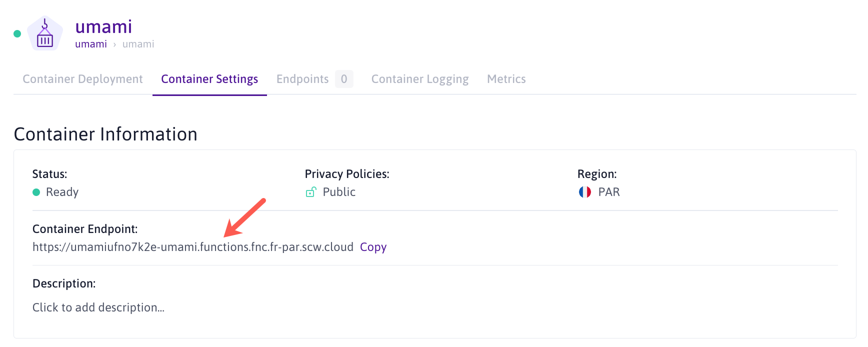Click the green Ready status indicator

pos(36,192)
